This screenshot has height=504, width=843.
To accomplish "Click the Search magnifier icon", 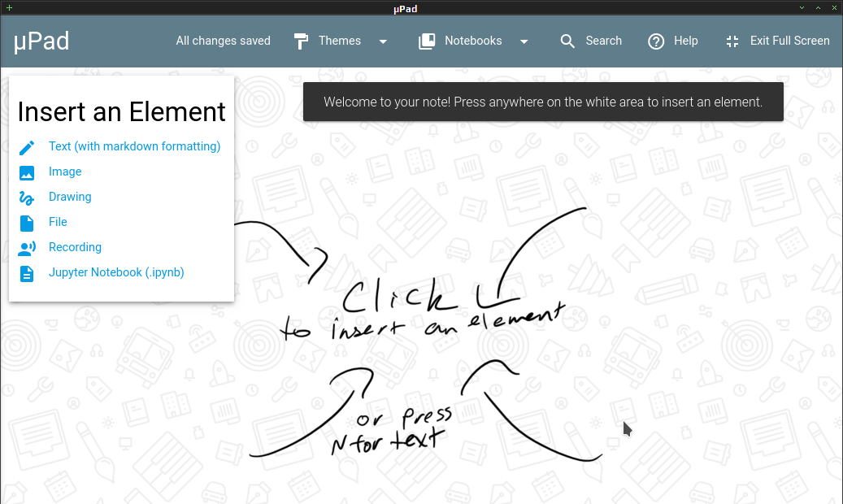I will coord(567,41).
